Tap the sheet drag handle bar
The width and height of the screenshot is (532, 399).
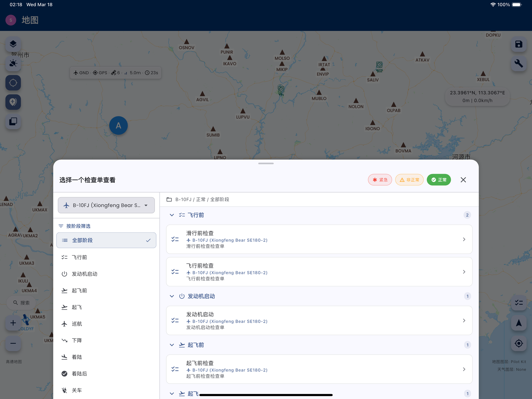click(266, 163)
